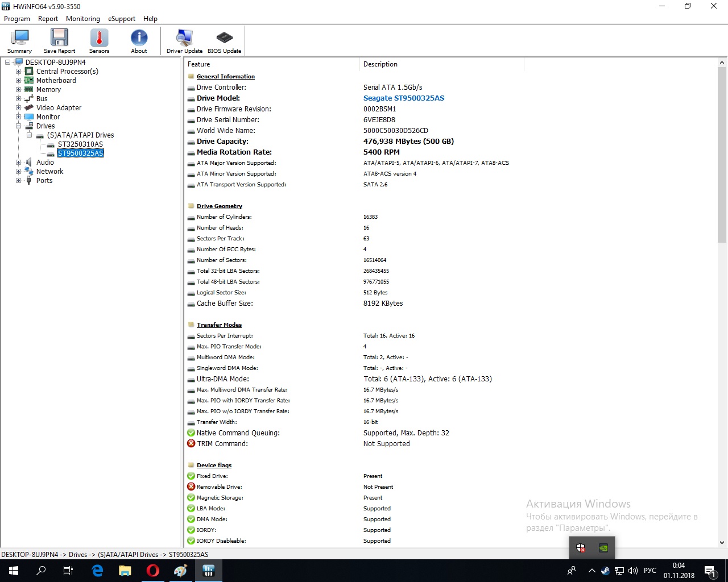This screenshot has width=728, height=582.
Task: Click the green check beside Native Command Queuing
Action: (x=191, y=433)
